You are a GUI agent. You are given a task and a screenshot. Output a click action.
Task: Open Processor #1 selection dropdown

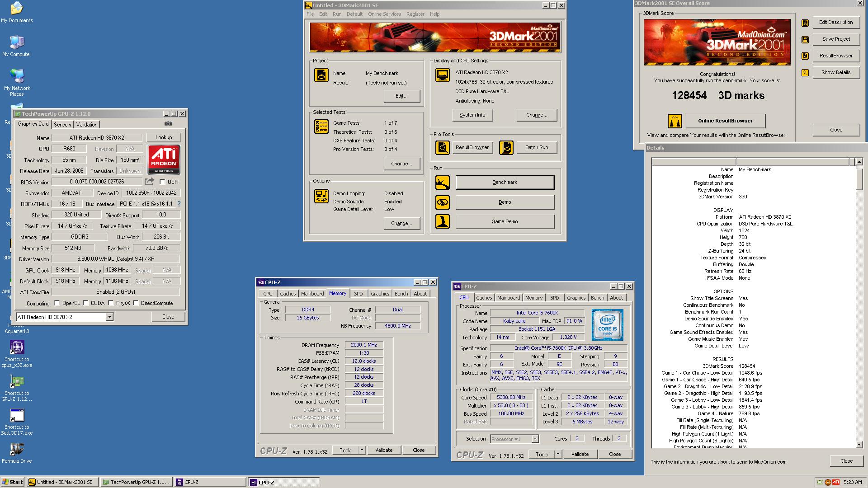point(535,439)
